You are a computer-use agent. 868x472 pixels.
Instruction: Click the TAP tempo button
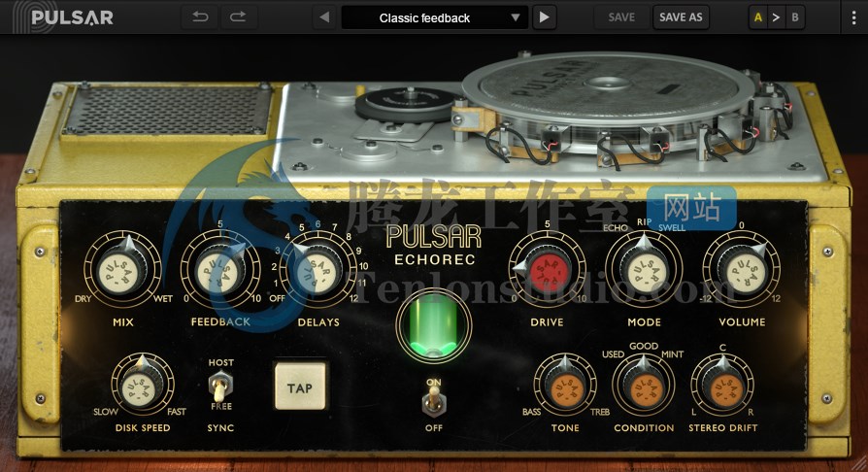pos(300,388)
